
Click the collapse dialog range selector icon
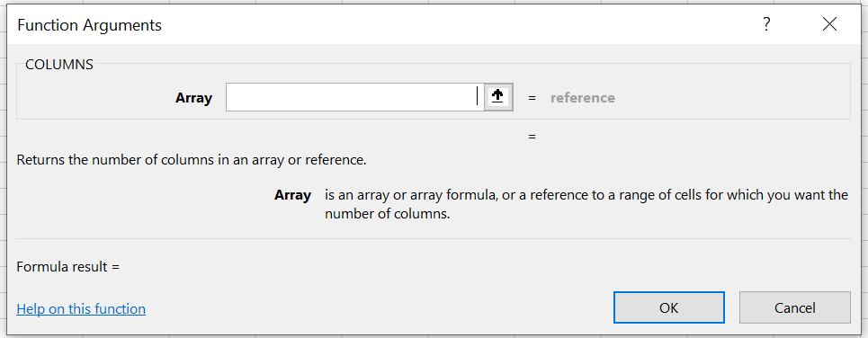(498, 97)
